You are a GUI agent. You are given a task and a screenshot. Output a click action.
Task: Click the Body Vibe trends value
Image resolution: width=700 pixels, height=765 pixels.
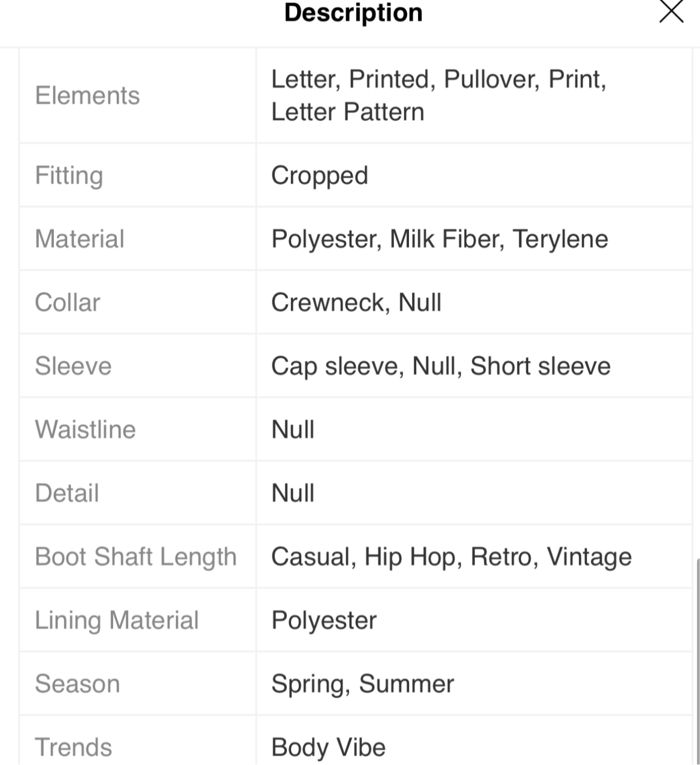tap(328, 748)
